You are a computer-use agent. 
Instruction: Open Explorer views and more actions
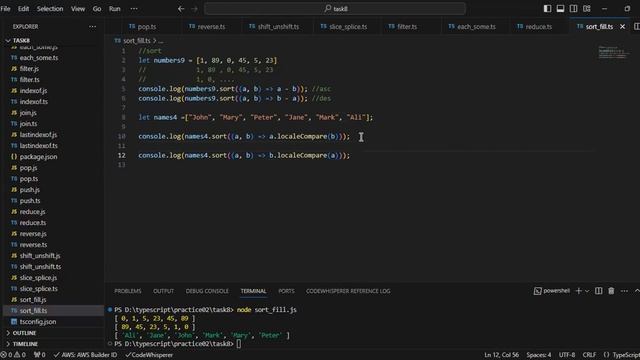[93, 27]
